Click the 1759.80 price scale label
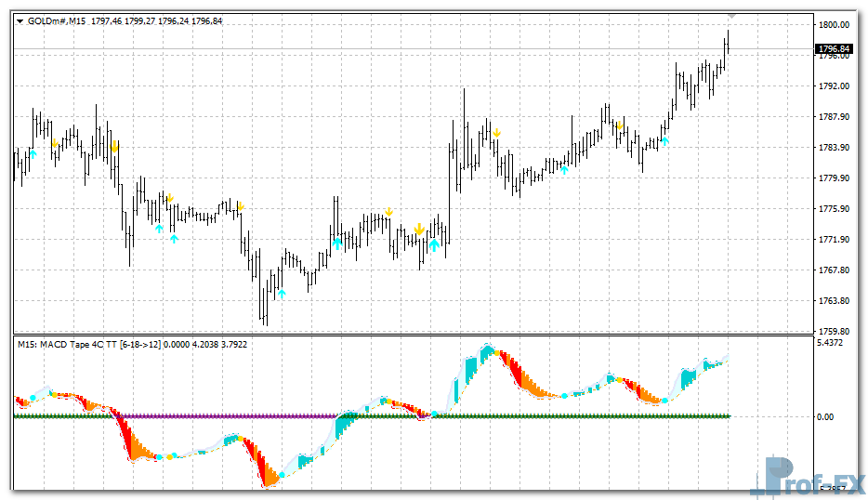Screen dimensions: 868x500 (833, 331)
